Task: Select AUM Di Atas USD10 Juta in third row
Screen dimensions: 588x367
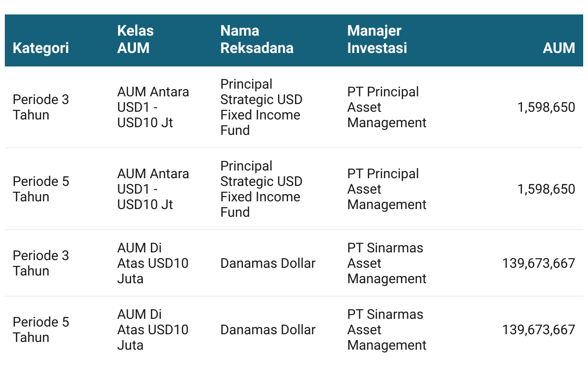Action: click(153, 263)
